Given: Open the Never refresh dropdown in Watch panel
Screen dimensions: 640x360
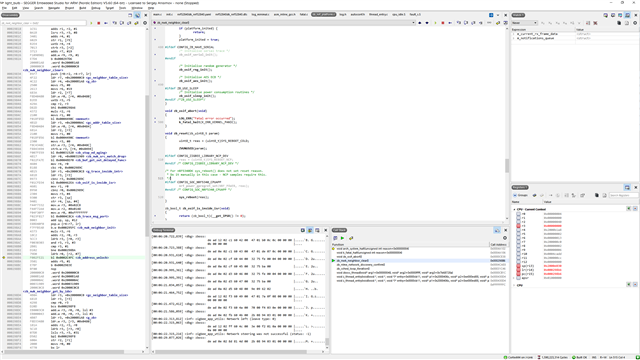Looking at the screenshot, I should (524, 23).
